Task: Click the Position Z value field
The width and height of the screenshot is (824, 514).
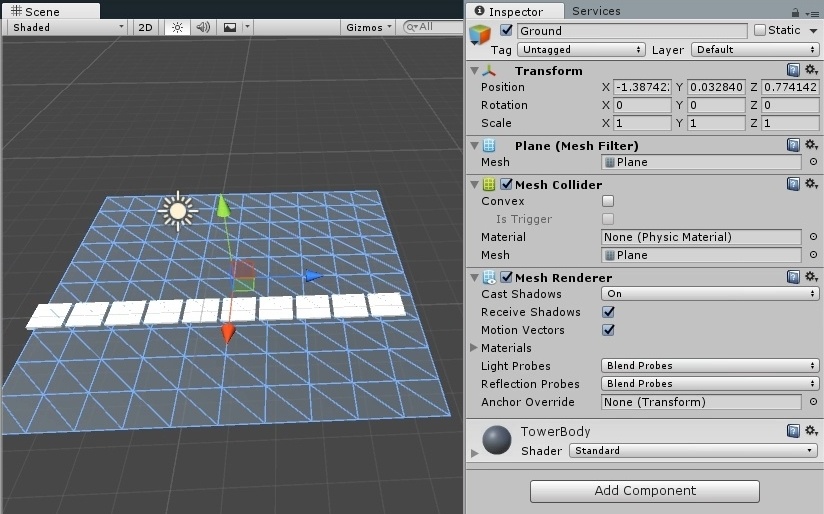Action: (x=790, y=87)
